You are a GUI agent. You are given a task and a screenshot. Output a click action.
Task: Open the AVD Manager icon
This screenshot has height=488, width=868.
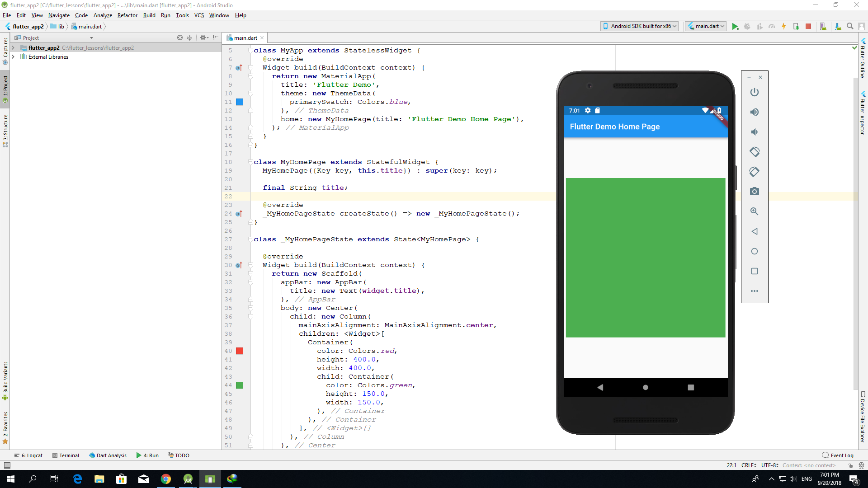tap(823, 26)
